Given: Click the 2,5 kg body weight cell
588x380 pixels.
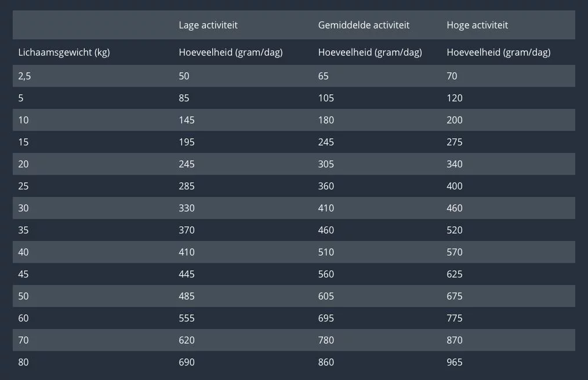Looking at the screenshot, I should pyautogui.click(x=24, y=76).
